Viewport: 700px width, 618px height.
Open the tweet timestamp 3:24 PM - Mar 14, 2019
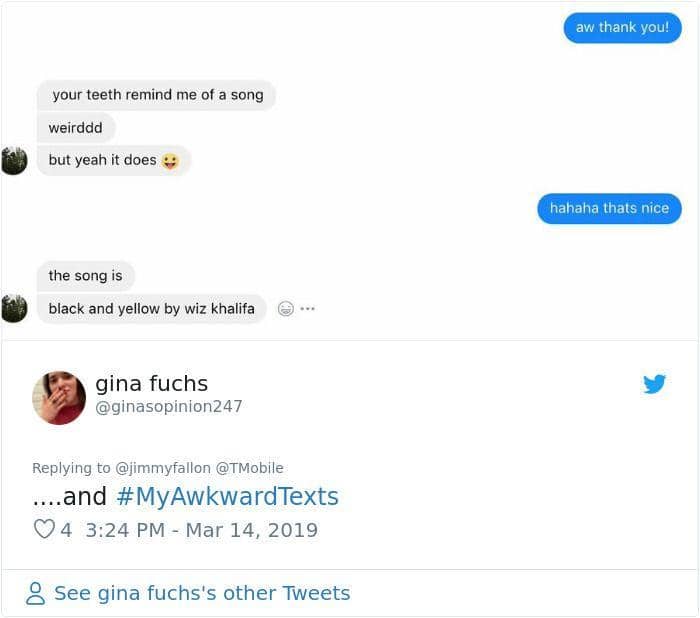click(201, 530)
